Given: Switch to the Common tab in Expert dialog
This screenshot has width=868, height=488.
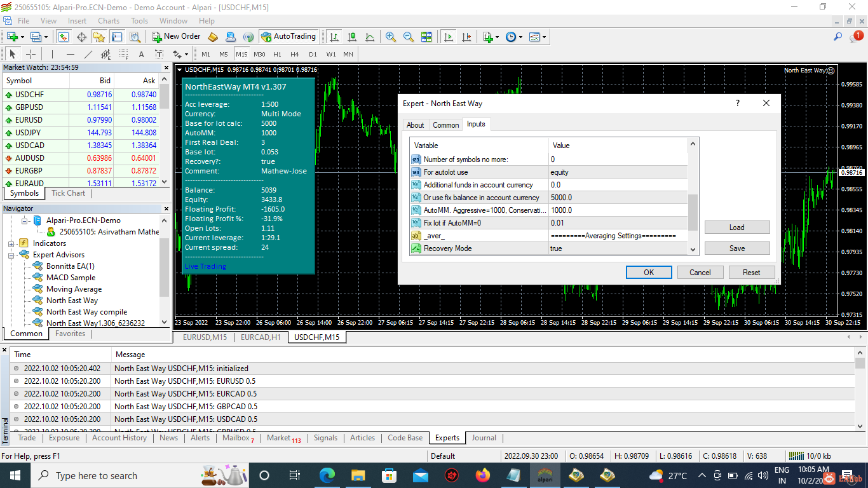Looking at the screenshot, I should (x=446, y=125).
